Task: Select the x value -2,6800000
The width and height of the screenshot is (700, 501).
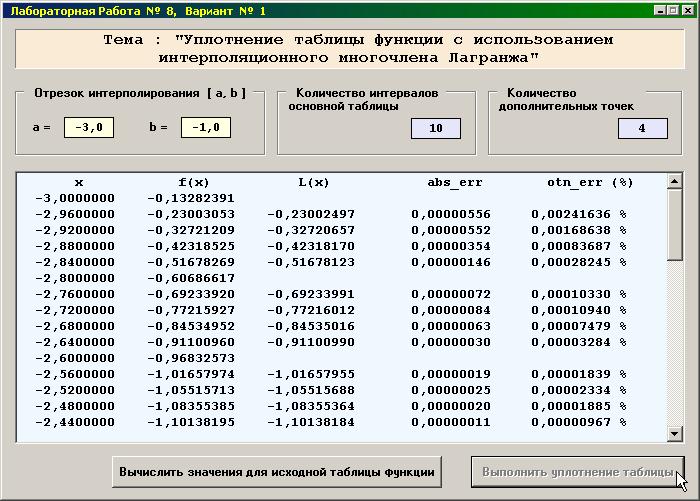Action: point(75,326)
